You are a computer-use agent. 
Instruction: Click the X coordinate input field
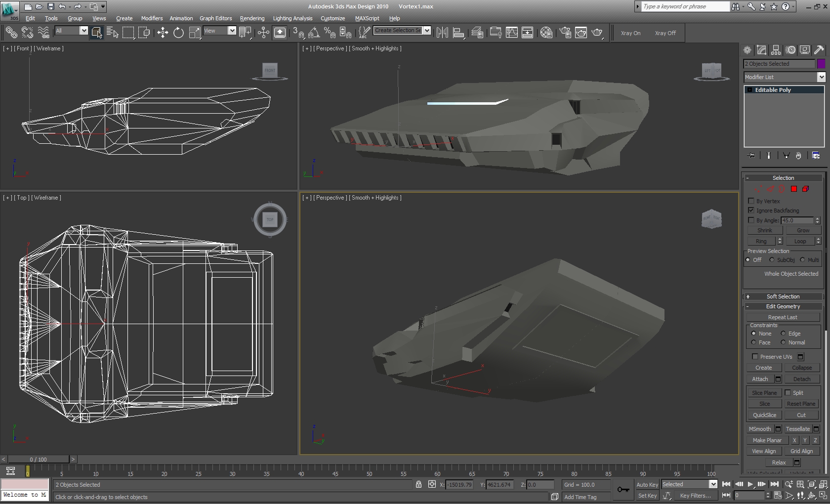[x=459, y=485]
